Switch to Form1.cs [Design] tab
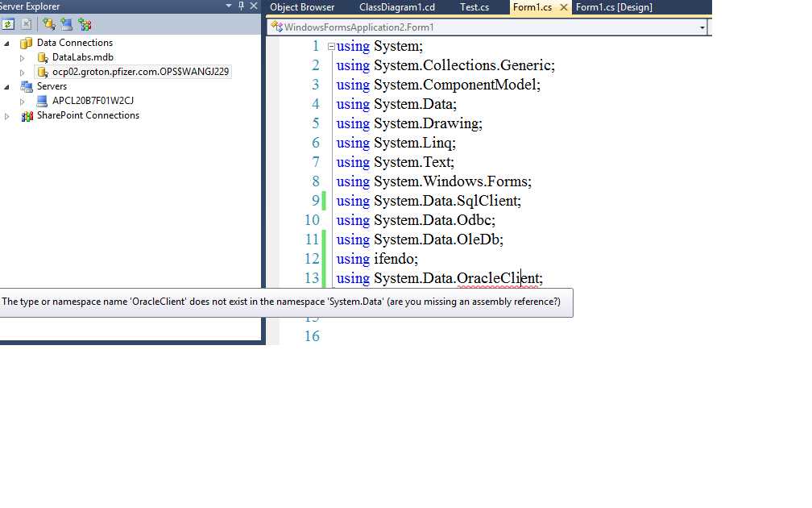 [614, 7]
